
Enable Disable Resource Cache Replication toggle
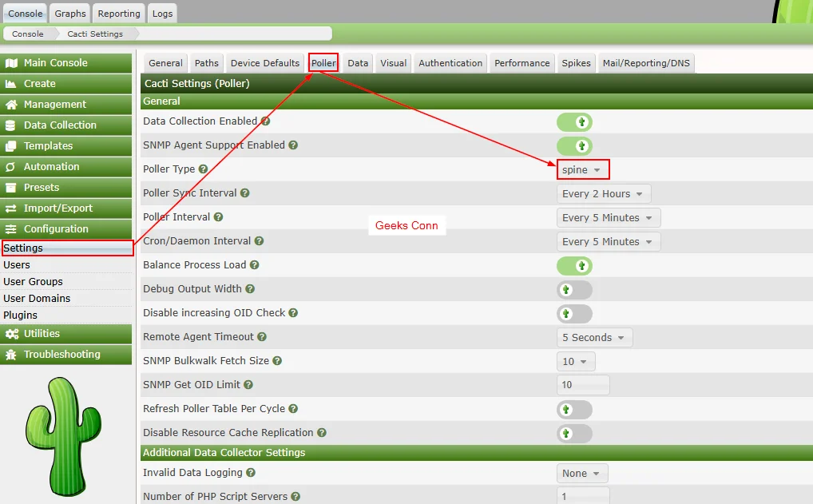[x=574, y=434]
